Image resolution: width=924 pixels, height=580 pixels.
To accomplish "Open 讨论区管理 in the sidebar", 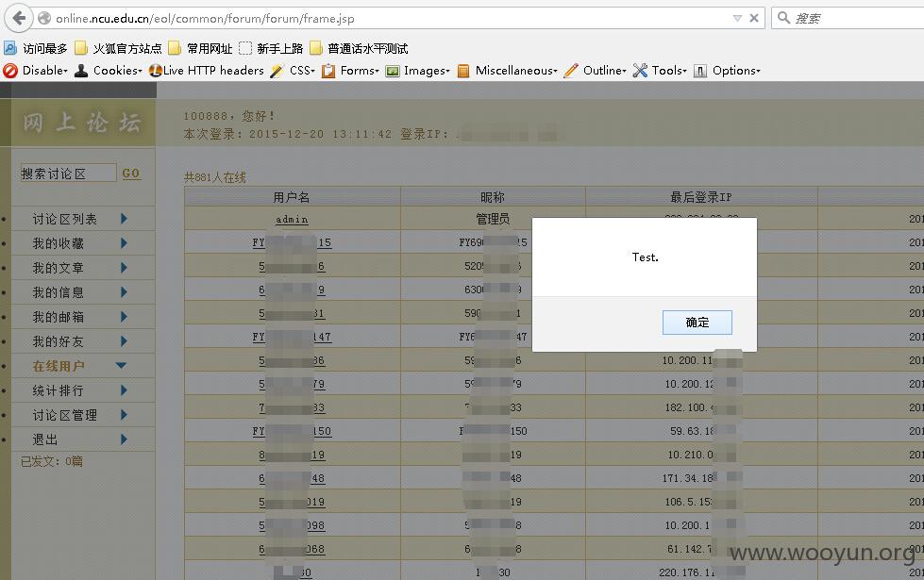I will click(65, 415).
